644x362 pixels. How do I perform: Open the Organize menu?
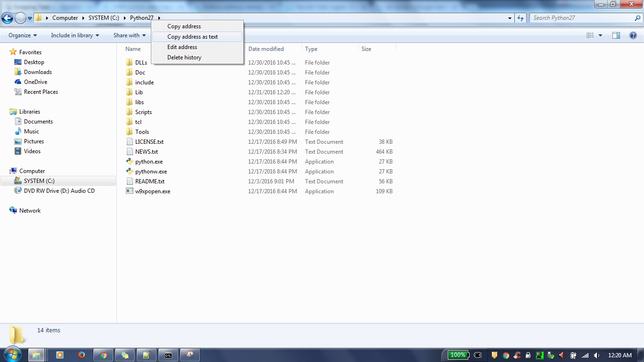coord(23,35)
